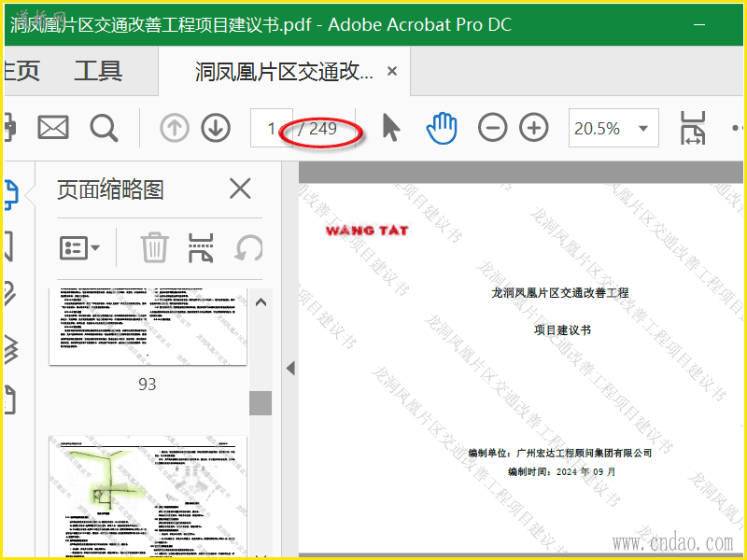Image resolution: width=747 pixels, height=560 pixels.
Task: Click the document page sidebar icon
Action: pyautogui.click(x=10, y=400)
